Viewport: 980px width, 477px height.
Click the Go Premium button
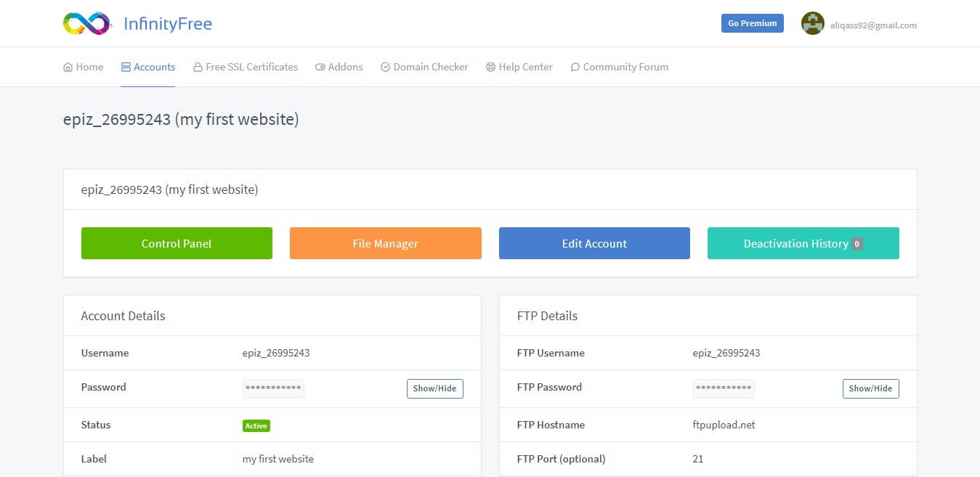752,23
